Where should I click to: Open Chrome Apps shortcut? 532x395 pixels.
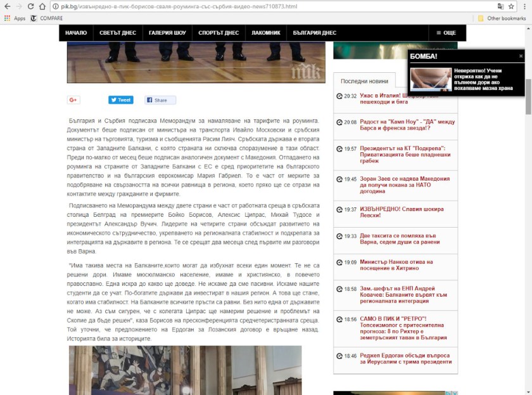(15, 18)
